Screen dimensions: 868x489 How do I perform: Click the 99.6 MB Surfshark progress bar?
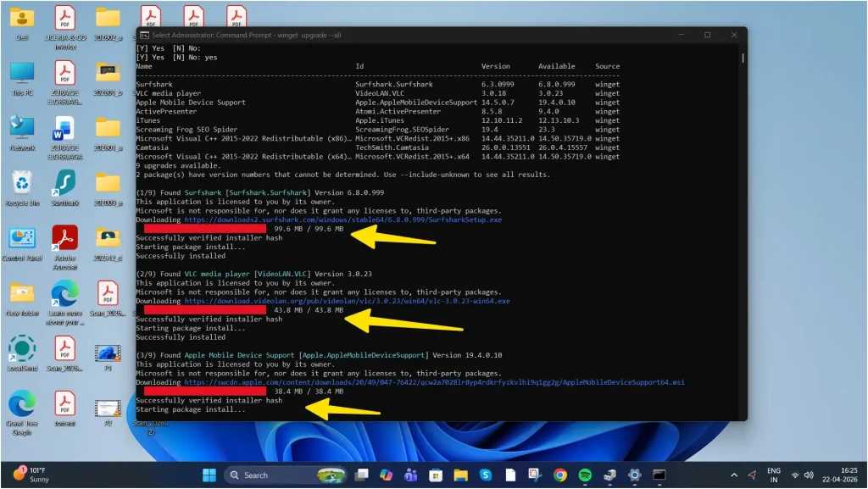click(x=205, y=229)
